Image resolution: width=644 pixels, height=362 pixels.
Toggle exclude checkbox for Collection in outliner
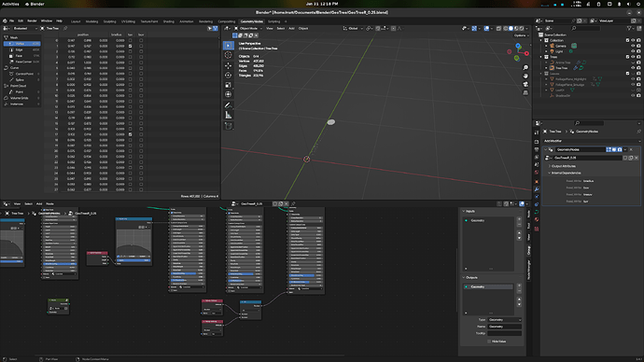click(627, 40)
